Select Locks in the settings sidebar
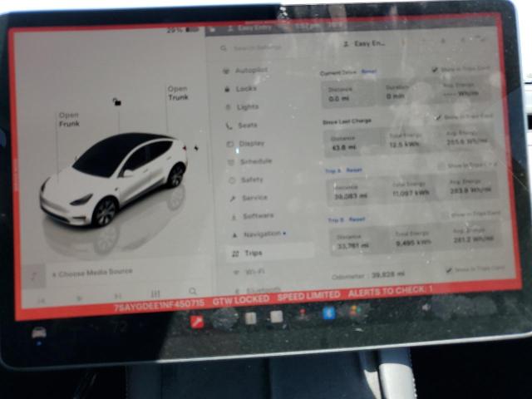 245,88
